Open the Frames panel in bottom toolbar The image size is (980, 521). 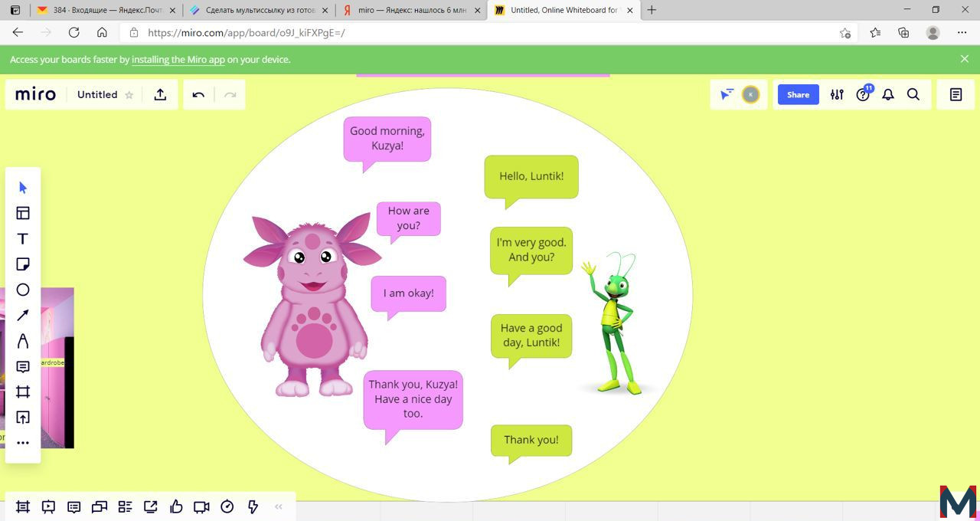[x=23, y=506]
